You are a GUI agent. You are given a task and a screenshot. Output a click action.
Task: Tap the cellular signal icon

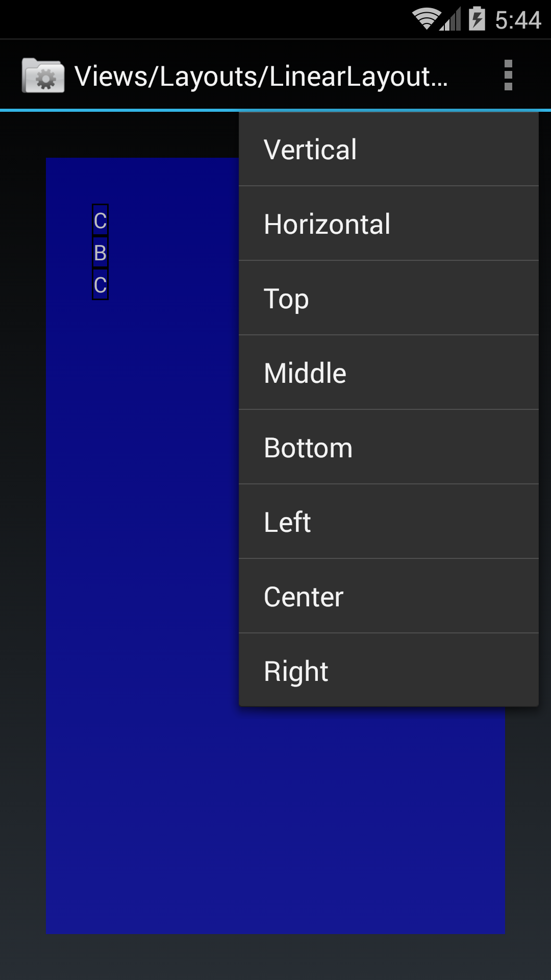click(451, 19)
